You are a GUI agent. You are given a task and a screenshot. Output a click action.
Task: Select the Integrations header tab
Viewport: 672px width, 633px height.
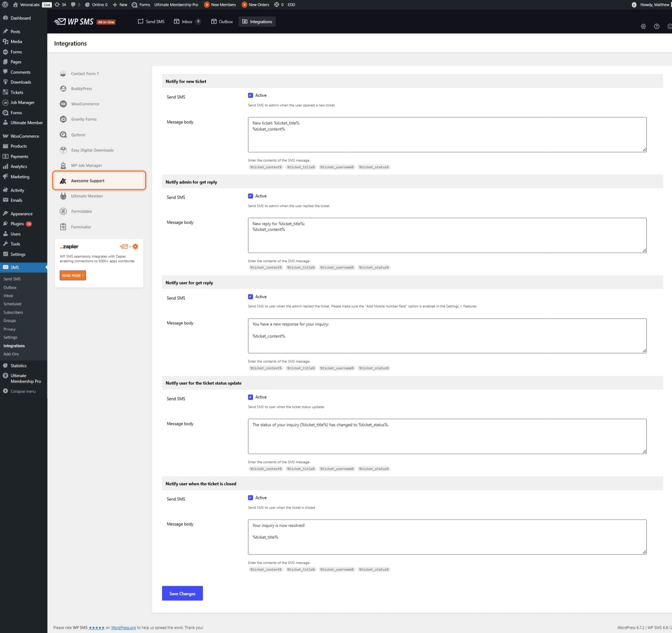point(257,21)
